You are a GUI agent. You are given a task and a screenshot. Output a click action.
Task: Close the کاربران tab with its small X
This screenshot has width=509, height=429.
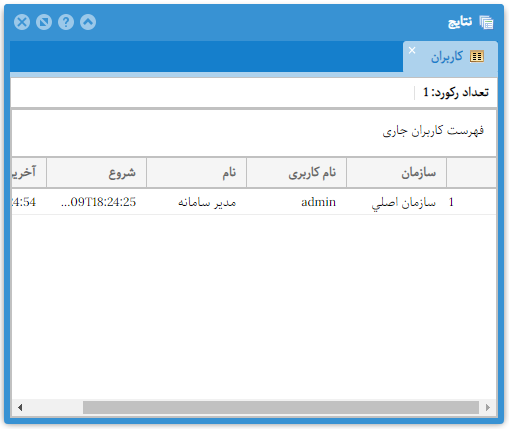[412, 50]
